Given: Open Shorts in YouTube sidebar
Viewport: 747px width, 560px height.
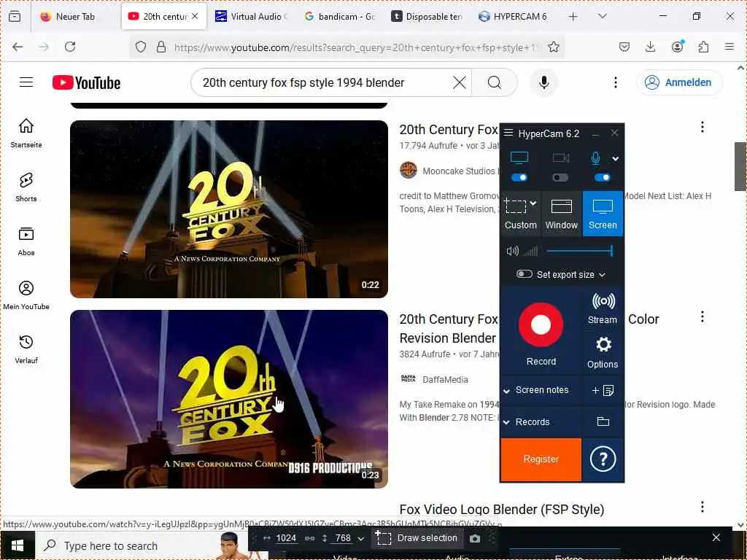Looking at the screenshot, I should [x=26, y=187].
